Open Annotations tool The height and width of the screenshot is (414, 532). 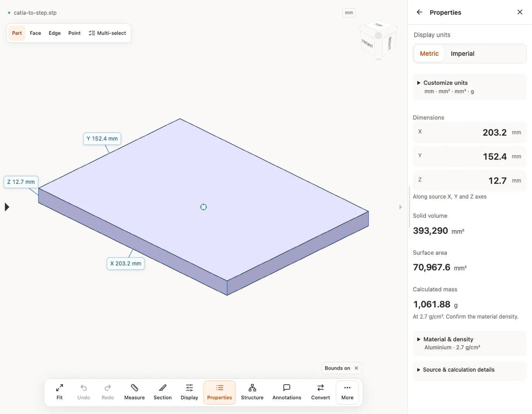point(287,392)
